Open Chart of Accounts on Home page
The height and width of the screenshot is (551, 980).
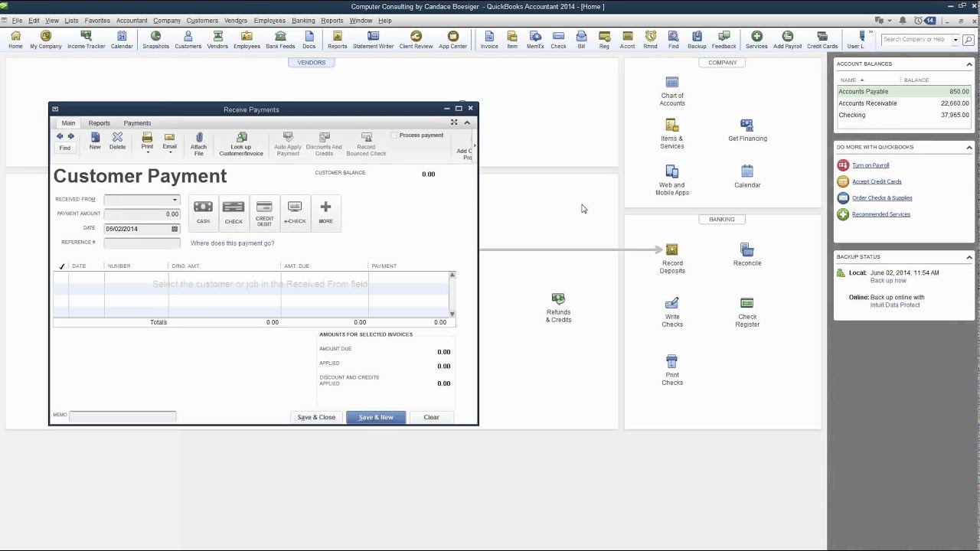pos(672,92)
